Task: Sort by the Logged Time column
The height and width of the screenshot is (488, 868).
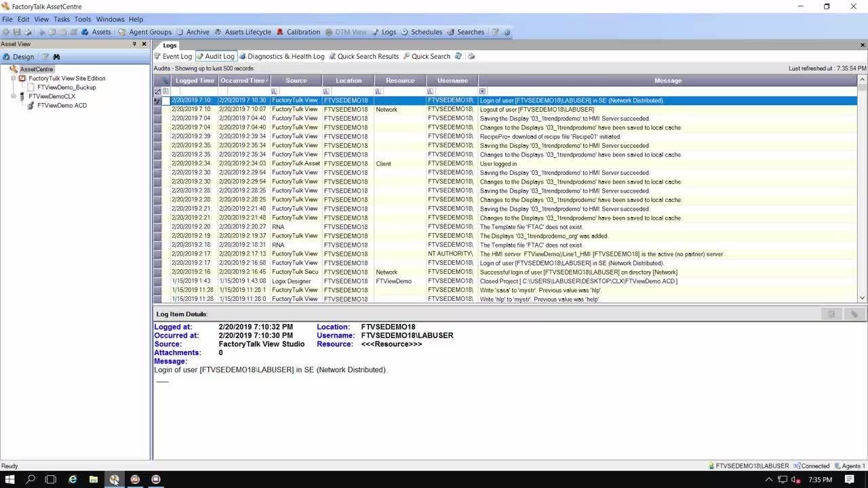Action: pyautogui.click(x=194, y=81)
